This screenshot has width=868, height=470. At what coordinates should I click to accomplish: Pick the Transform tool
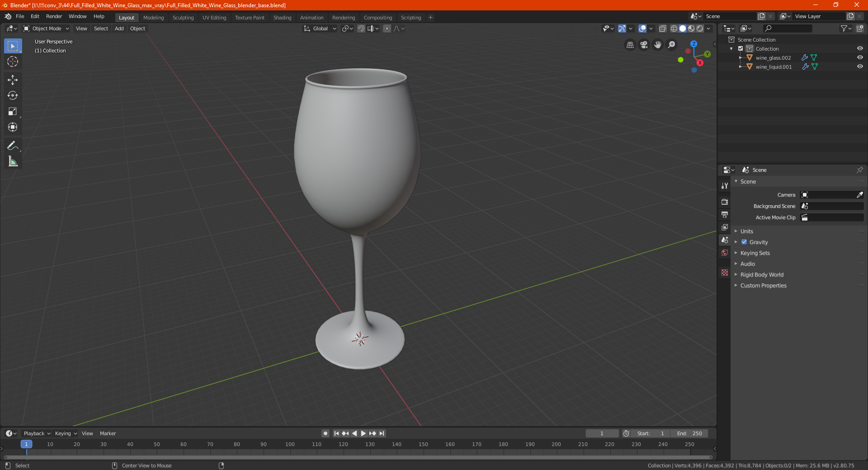pos(13,127)
